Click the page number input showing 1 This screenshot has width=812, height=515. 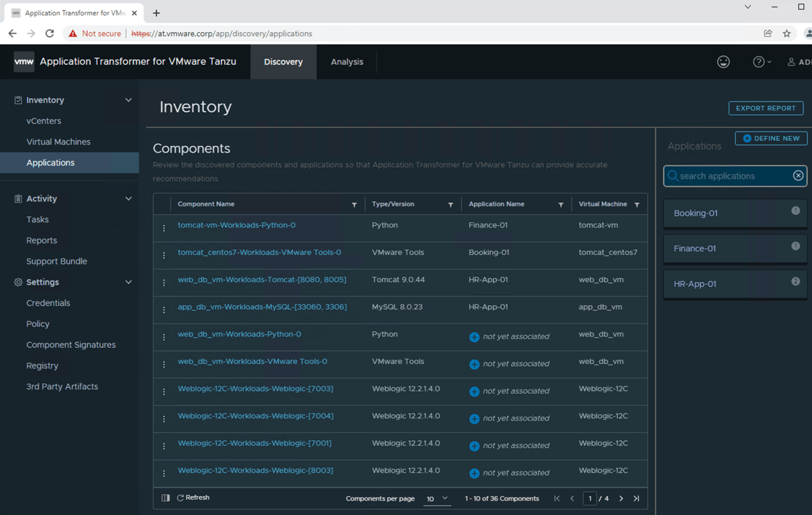tap(590, 498)
